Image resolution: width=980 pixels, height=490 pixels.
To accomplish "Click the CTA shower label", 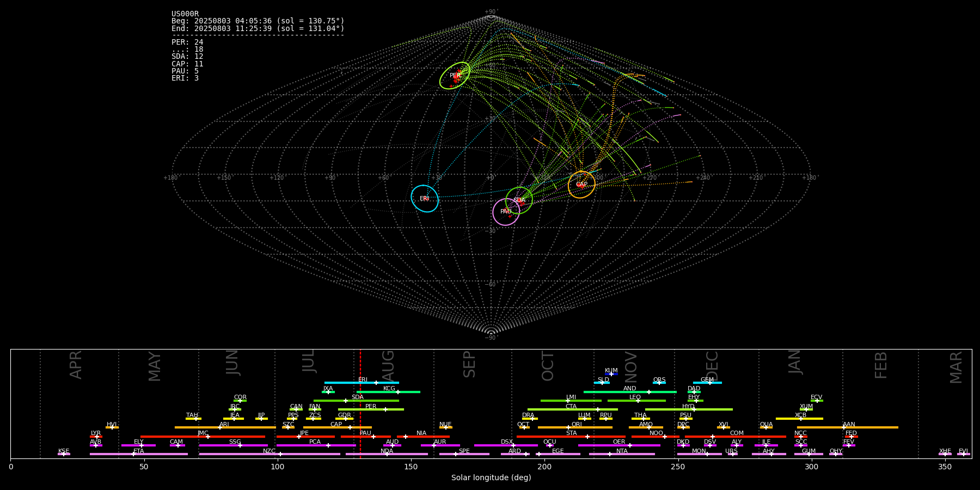I will pyautogui.click(x=571, y=407).
